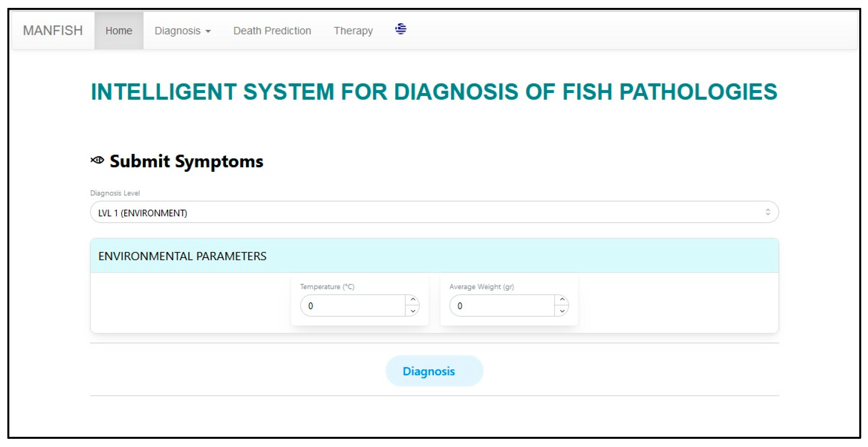Focus the Temperature (°C) input field
This screenshot has width=868, height=447.
coord(352,306)
